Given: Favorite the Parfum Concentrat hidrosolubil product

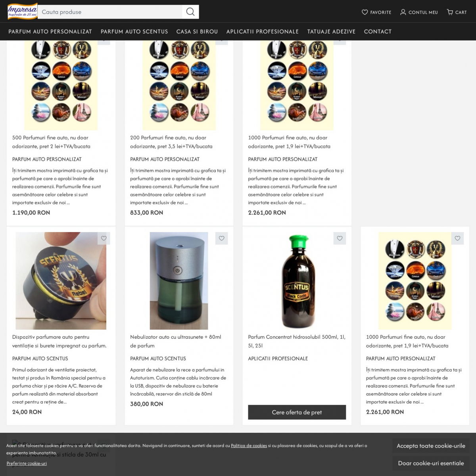Looking at the screenshot, I should coord(340,238).
